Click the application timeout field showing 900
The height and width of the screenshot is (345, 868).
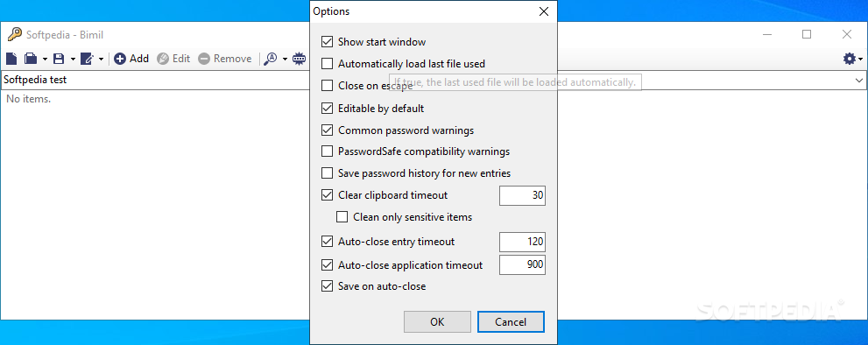522,264
